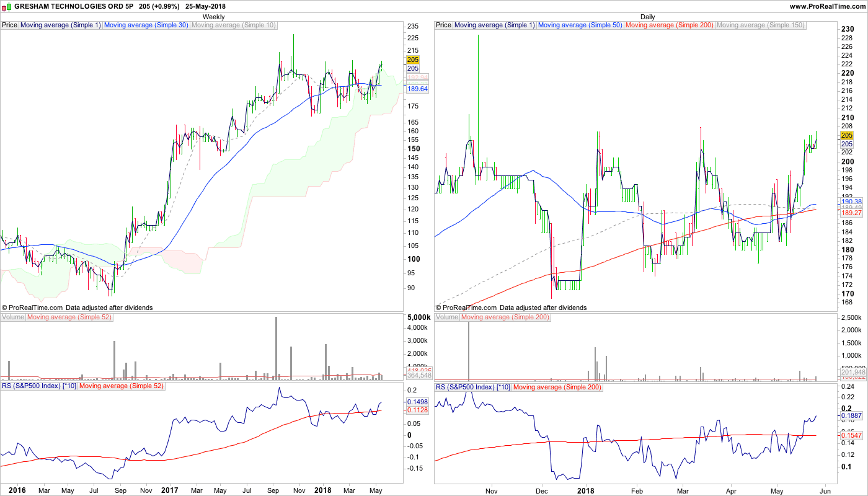Click the 189.64 moving average value tag
Screen dimensions: 868x496
point(417,89)
